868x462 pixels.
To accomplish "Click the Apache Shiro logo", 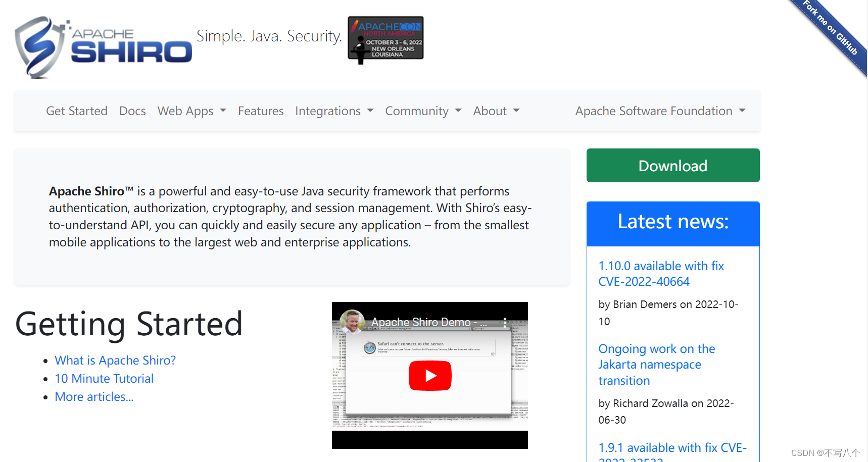I will click(x=104, y=47).
